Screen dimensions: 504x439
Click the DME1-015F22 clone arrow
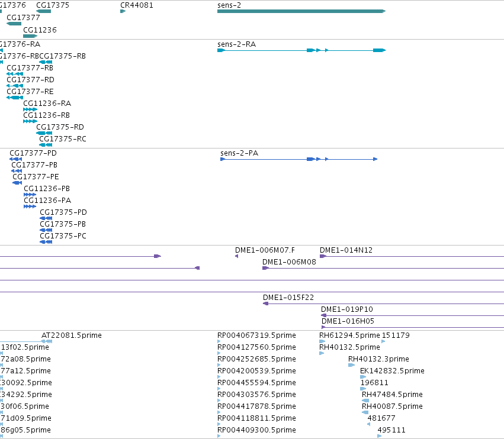(265, 304)
